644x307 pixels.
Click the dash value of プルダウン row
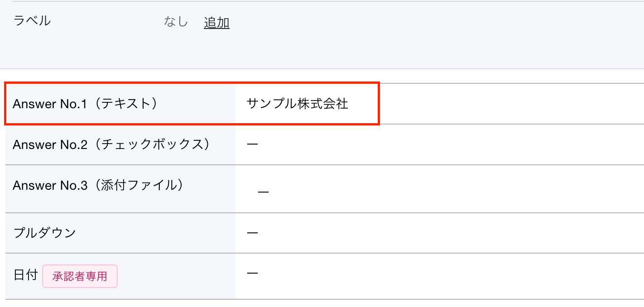tap(252, 233)
